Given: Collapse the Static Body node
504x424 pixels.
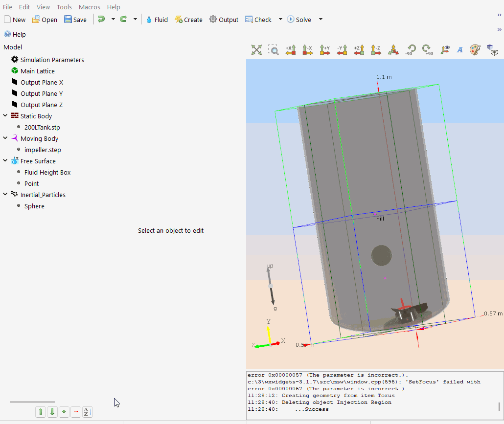Looking at the screenshot, I should pos(5,115).
